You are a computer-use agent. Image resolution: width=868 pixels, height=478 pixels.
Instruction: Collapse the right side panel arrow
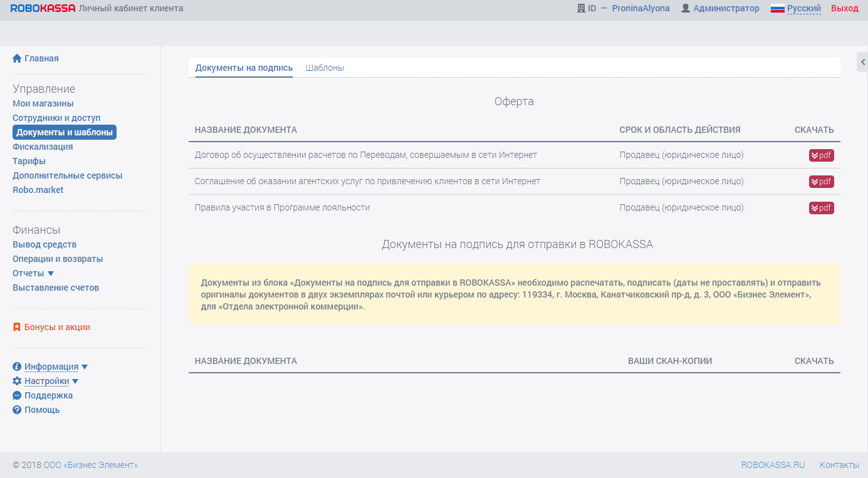[862, 62]
